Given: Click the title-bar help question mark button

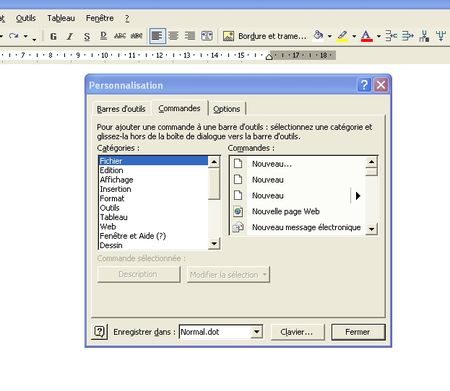Looking at the screenshot, I should point(364,85).
